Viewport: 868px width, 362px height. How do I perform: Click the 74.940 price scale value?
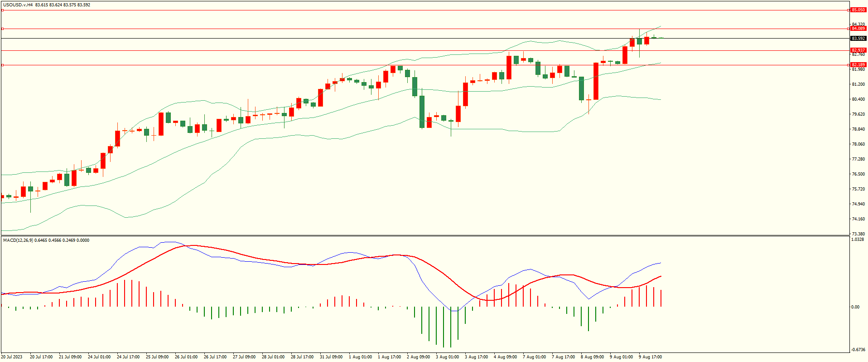coord(858,204)
